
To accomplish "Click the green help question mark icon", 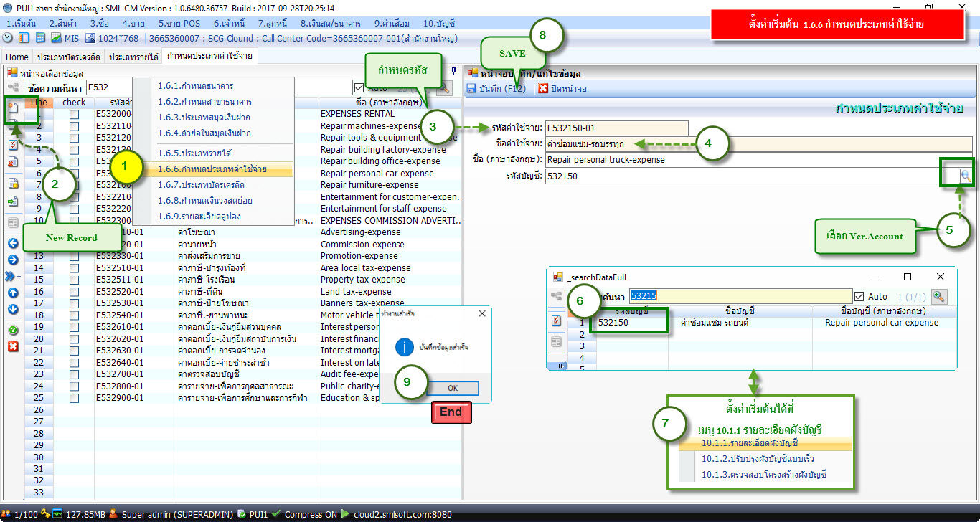I will (x=13, y=331).
